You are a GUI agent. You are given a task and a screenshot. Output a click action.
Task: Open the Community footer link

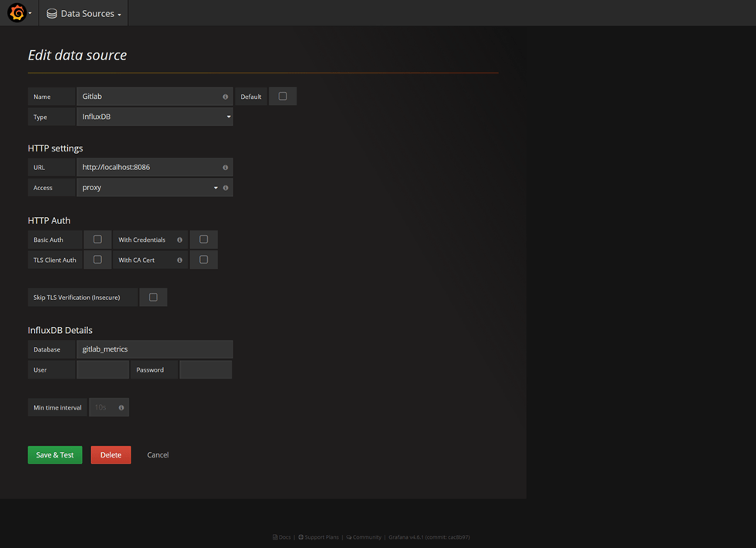(364, 537)
